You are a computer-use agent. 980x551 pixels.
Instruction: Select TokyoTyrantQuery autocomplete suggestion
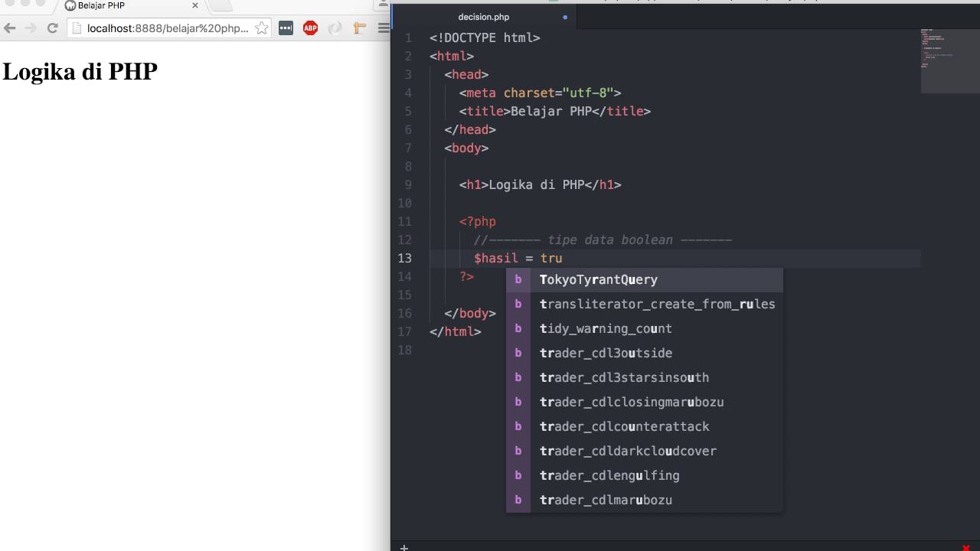pyautogui.click(x=645, y=279)
